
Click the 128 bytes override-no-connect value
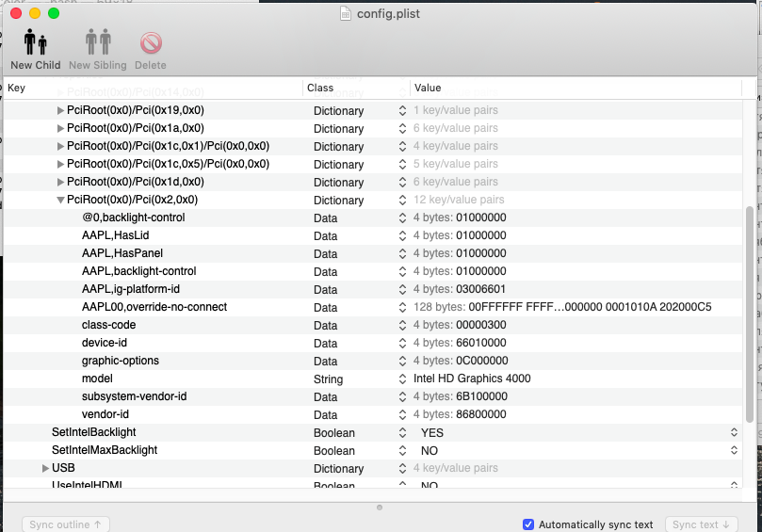(562, 307)
